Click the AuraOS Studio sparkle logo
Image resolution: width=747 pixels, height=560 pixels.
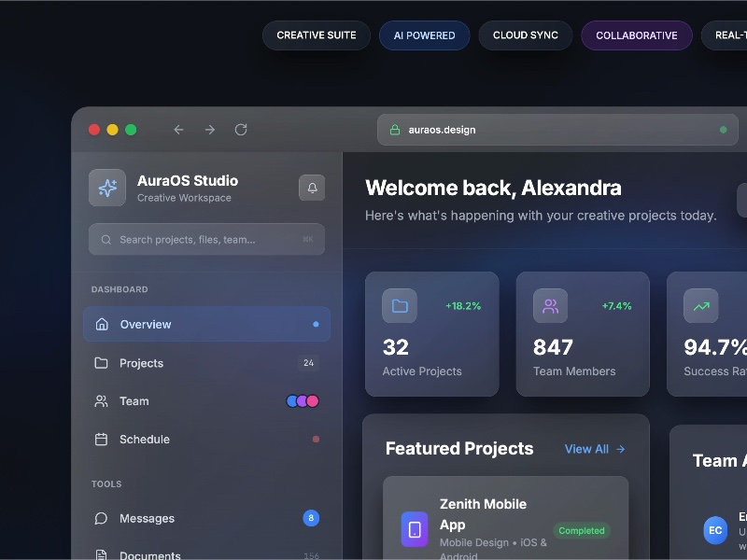point(106,188)
